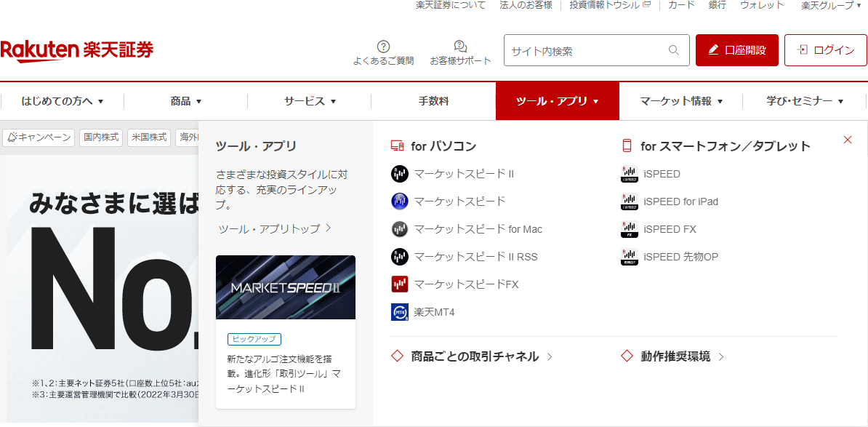
Task: Select the キャンペーン tag tab
Action: pyautogui.click(x=39, y=137)
